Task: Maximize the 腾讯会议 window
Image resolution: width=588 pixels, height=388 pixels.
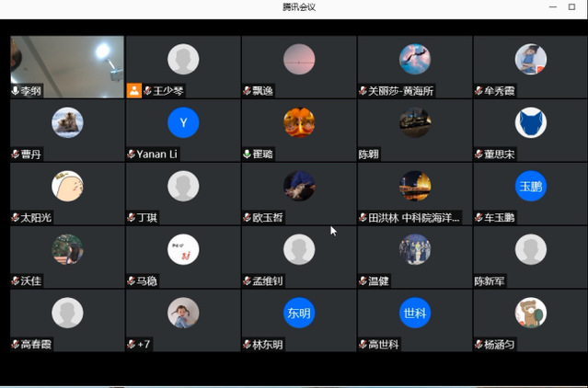Action: [x=571, y=6]
